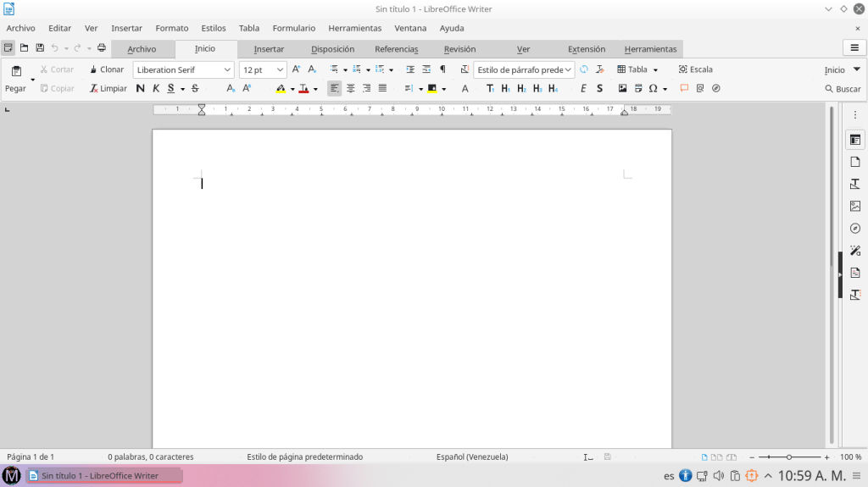Open the sidebar Gallery panel
This screenshot has height=487, width=868.
point(854,206)
